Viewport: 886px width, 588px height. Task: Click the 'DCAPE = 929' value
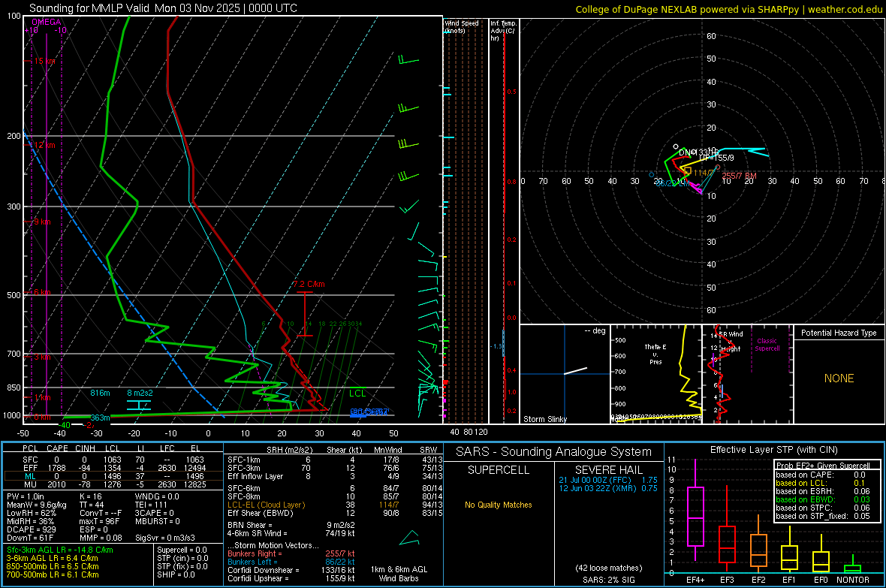pos(31,529)
